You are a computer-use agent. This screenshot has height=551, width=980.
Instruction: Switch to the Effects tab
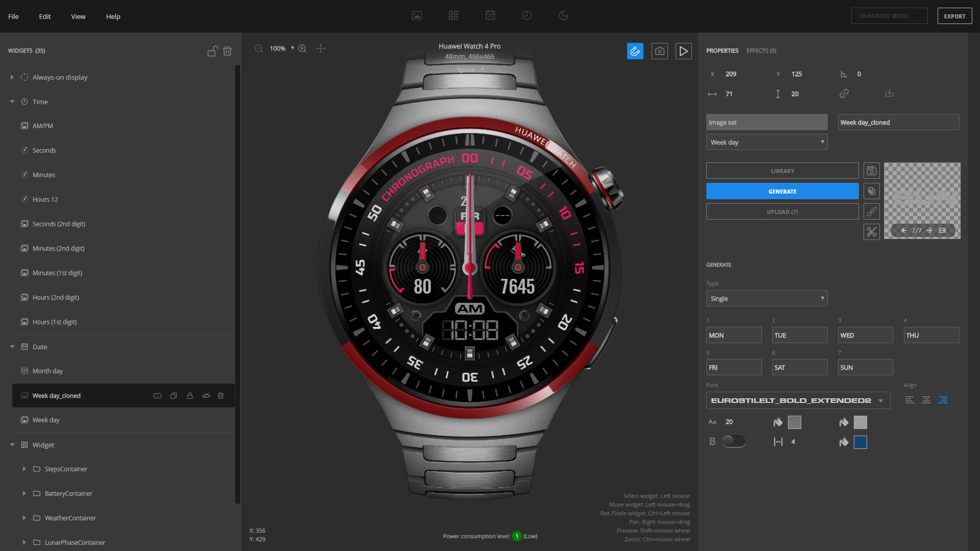pyautogui.click(x=761, y=51)
